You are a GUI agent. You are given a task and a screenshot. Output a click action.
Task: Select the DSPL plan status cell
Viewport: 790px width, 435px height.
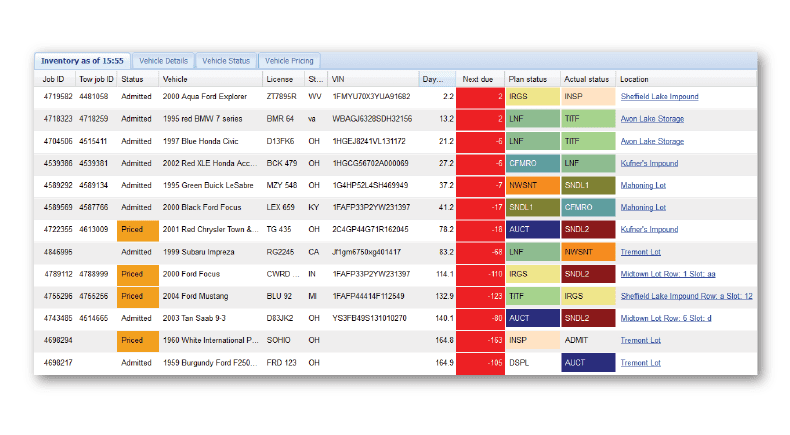click(532, 362)
